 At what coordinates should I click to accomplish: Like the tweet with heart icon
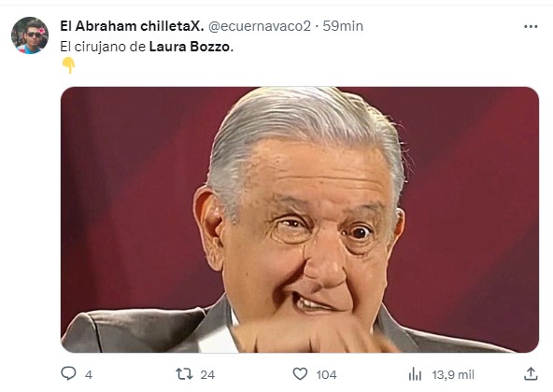tap(300, 373)
